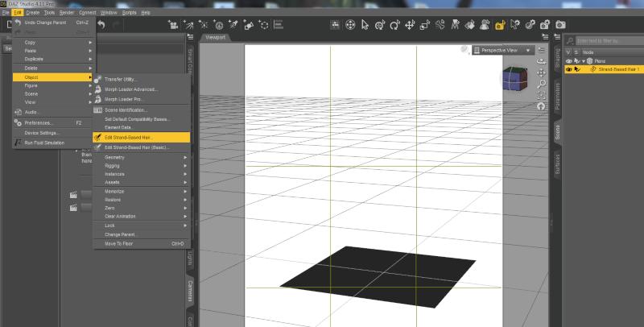Select Strand-Based Hair 1 in Scene tree

pos(619,69)
